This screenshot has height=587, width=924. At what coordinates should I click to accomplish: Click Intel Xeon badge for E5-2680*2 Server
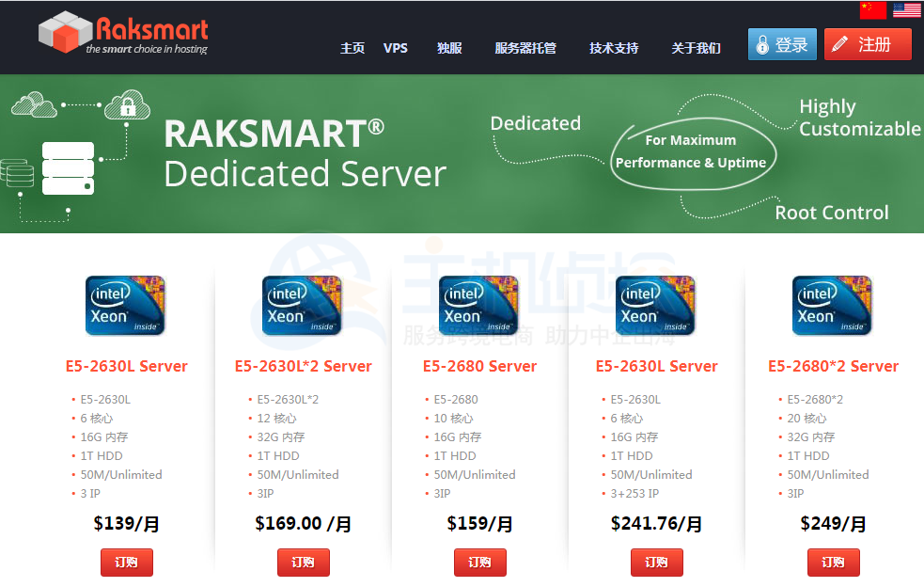click(x=833, y=306)
